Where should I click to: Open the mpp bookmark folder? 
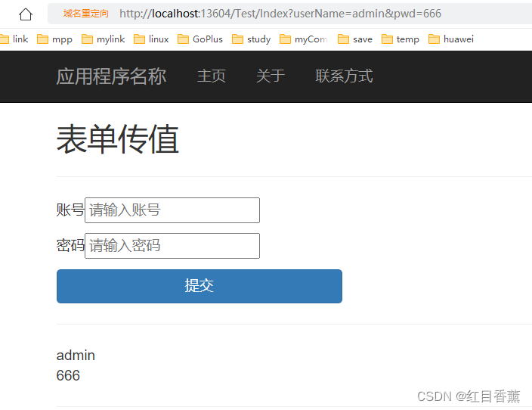[54, 39]
